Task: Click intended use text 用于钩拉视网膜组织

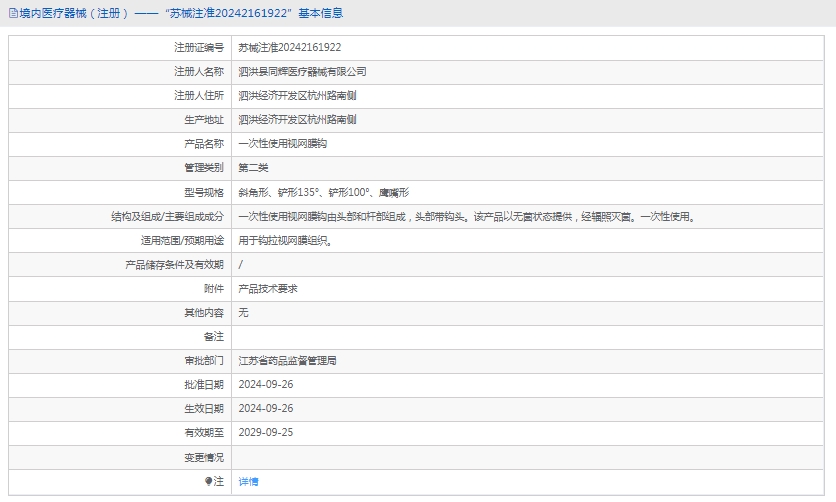Action: tap(285, 240)
